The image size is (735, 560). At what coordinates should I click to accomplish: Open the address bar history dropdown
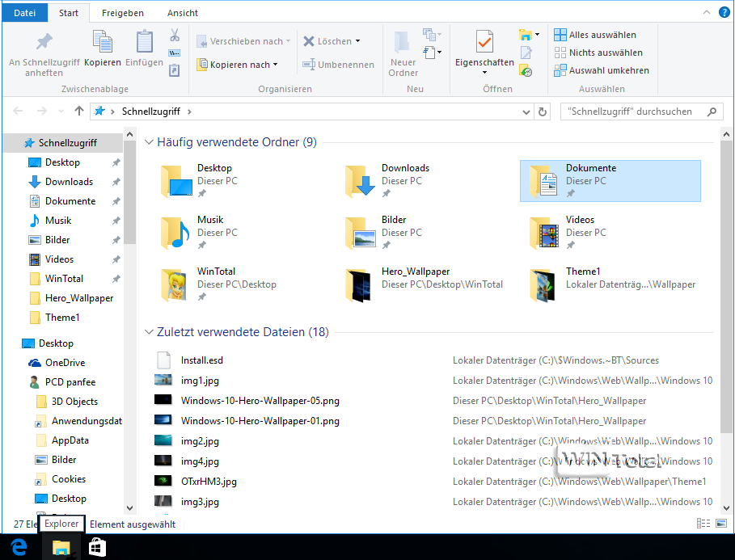[x=526, y=112]
